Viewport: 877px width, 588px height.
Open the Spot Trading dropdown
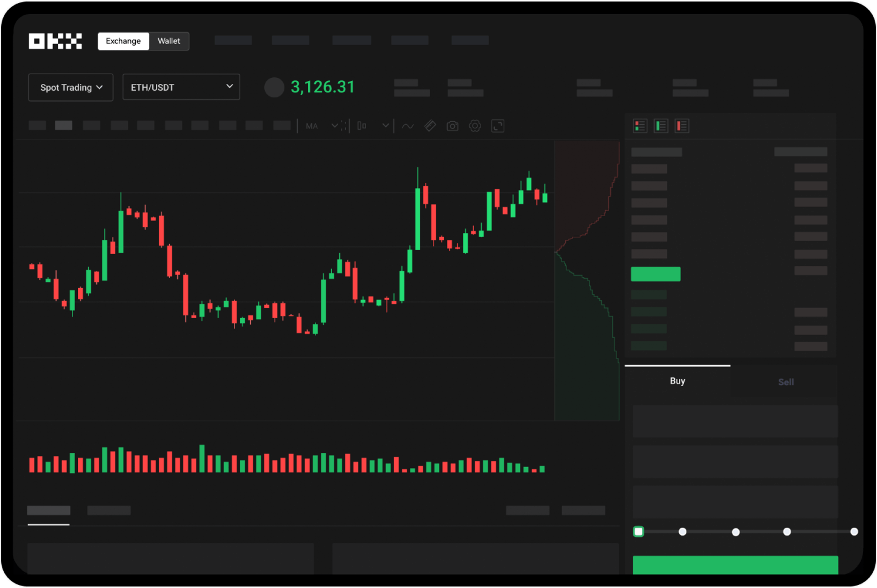point(71,88)
